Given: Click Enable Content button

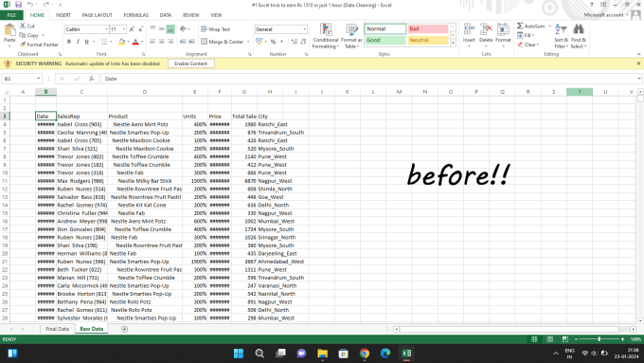Looking at the screenshot, I should (191, 64).
